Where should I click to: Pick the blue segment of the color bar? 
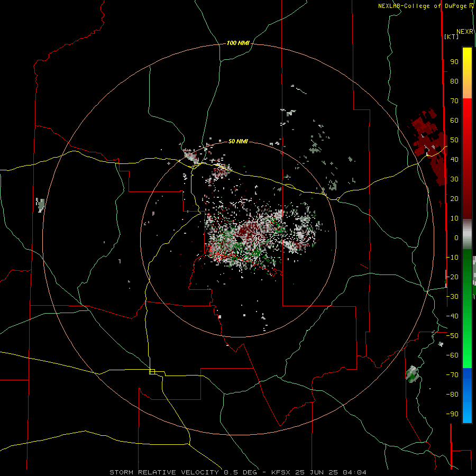467,396
